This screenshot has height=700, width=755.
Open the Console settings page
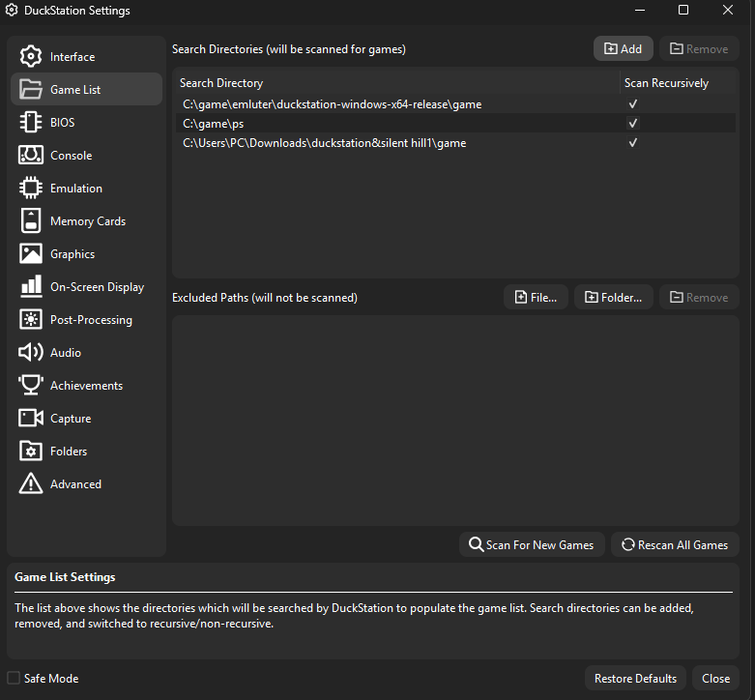[x=87, y=155]
